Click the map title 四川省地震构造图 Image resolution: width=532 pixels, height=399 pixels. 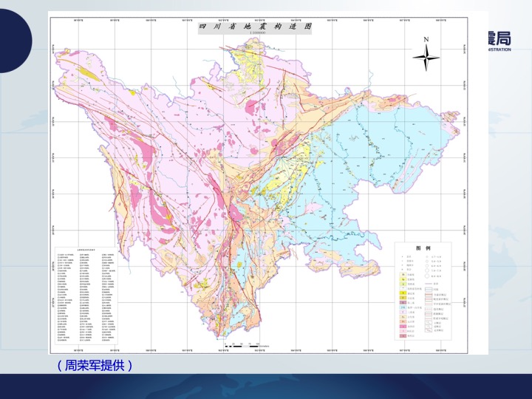click(x=255, y=27)
